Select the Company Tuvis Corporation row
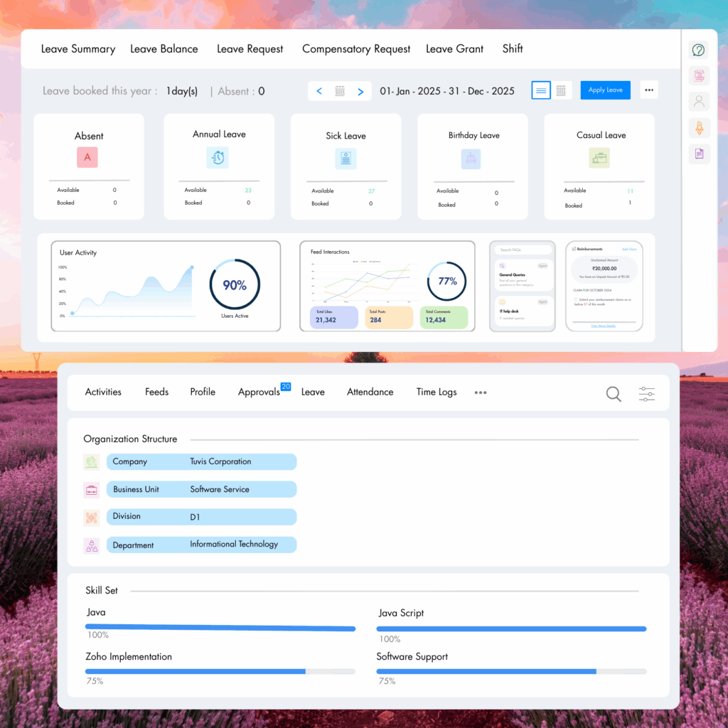The width and height of the screenshot is (728, 728). point(201,461)
